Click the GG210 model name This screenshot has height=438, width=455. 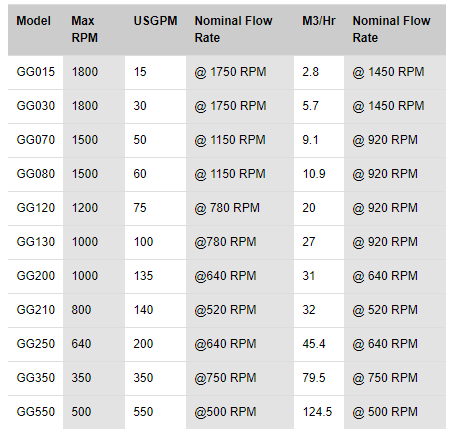coord(36,310)
